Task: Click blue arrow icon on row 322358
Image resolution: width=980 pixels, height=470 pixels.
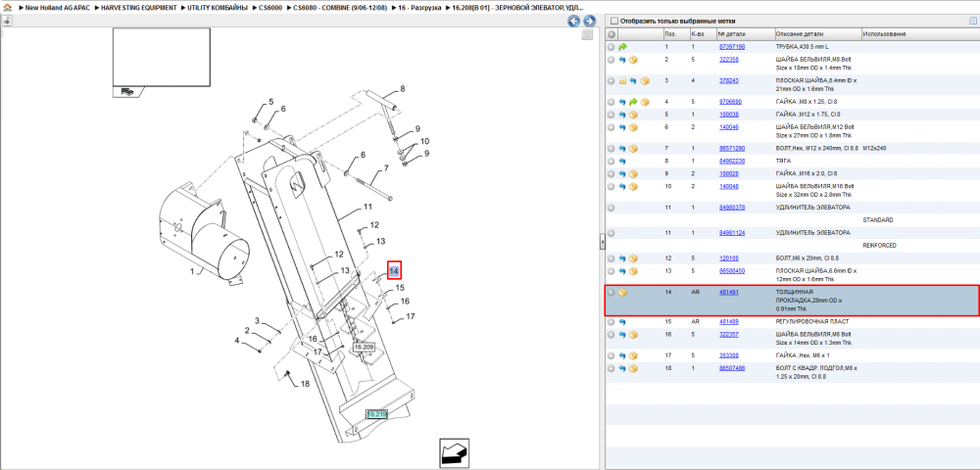Action: point(622,60)
